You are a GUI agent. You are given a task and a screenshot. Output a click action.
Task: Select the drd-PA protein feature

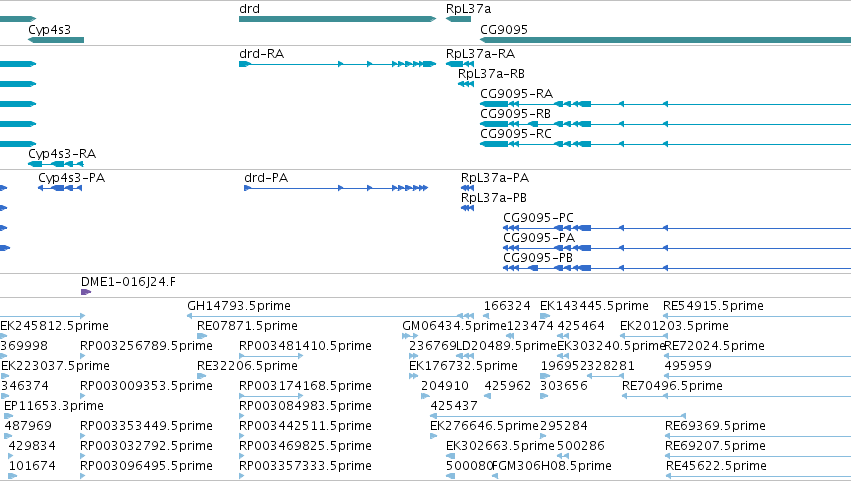pyautogui.click(x=336, y=188)
